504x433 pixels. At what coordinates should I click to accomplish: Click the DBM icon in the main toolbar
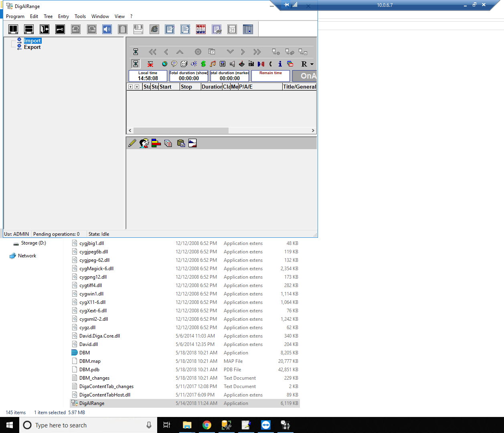[x=201, y=29]
